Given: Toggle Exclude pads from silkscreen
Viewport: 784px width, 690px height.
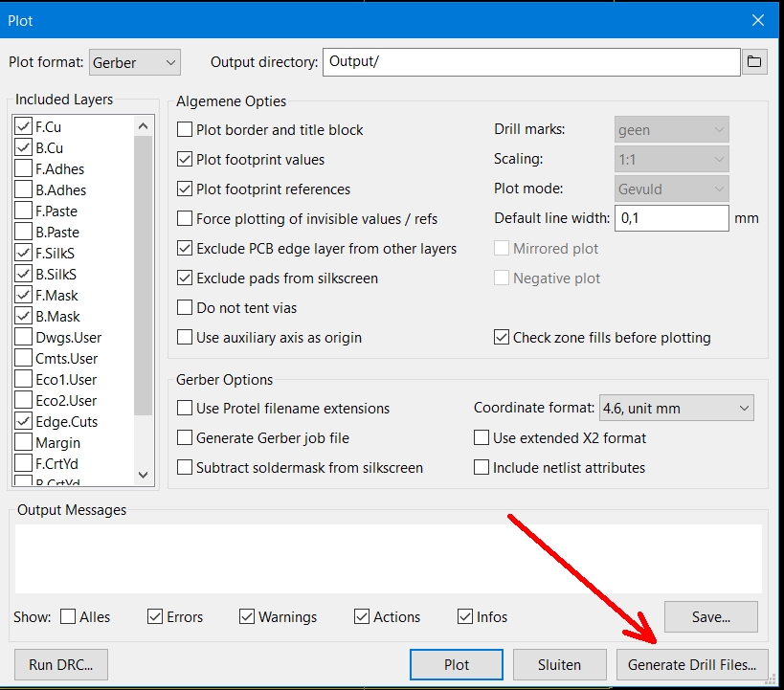Looking at the screenshot, I should [185, 278].
